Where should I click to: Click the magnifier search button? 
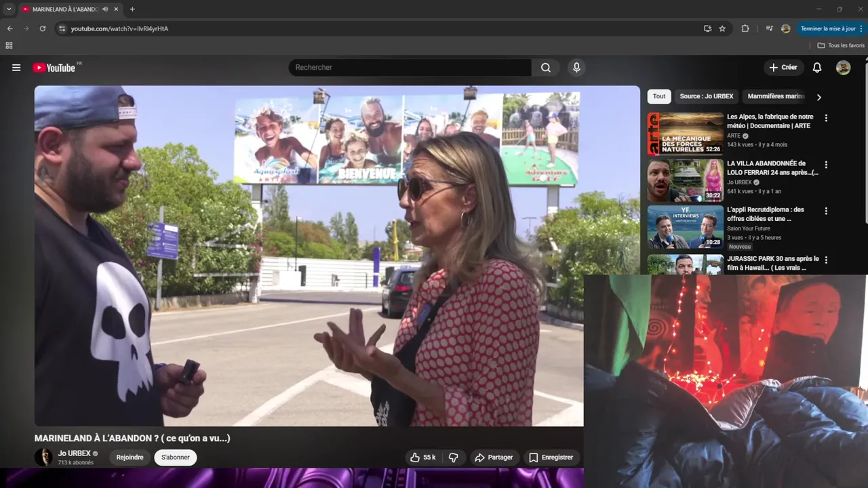[546, 68]
